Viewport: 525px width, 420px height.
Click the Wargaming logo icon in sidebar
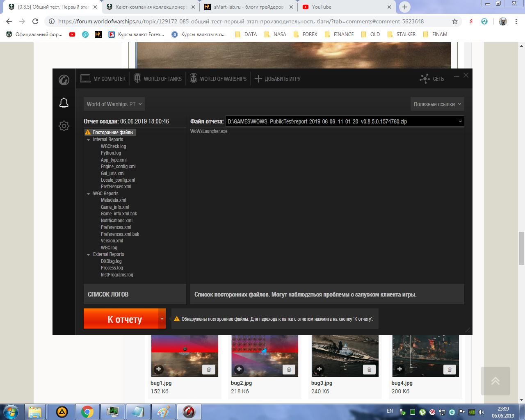tap(64, 80)
